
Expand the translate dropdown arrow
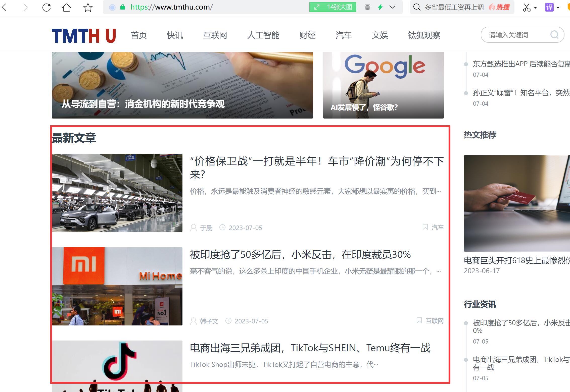pos(558,8)
